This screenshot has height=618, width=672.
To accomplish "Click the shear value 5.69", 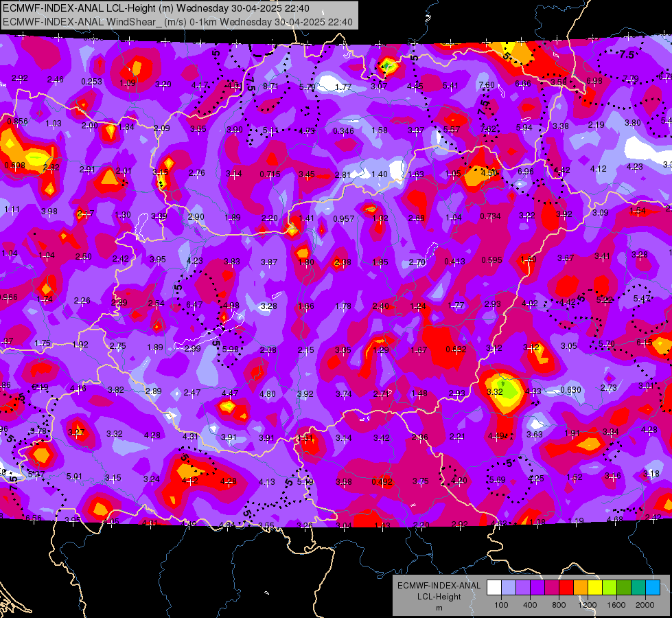I will pos(497,480).
